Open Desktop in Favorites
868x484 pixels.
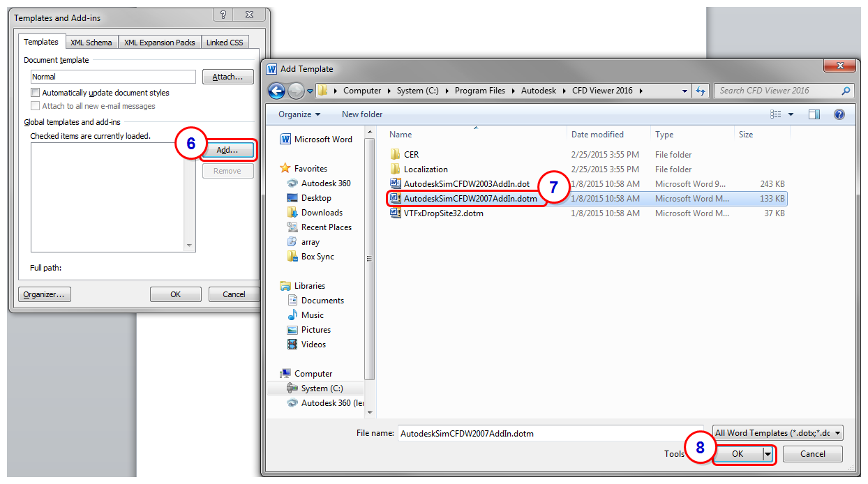309,198
